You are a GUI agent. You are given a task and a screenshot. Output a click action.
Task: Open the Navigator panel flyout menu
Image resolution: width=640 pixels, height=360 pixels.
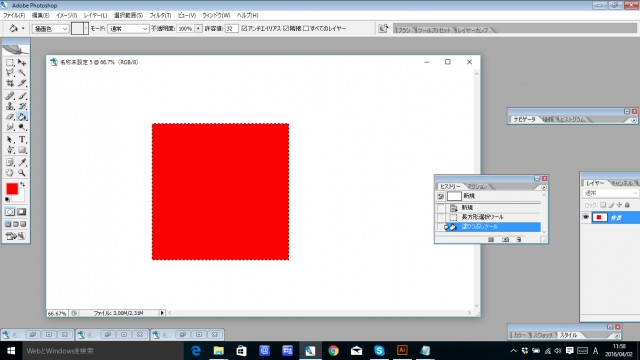[633, 120]
